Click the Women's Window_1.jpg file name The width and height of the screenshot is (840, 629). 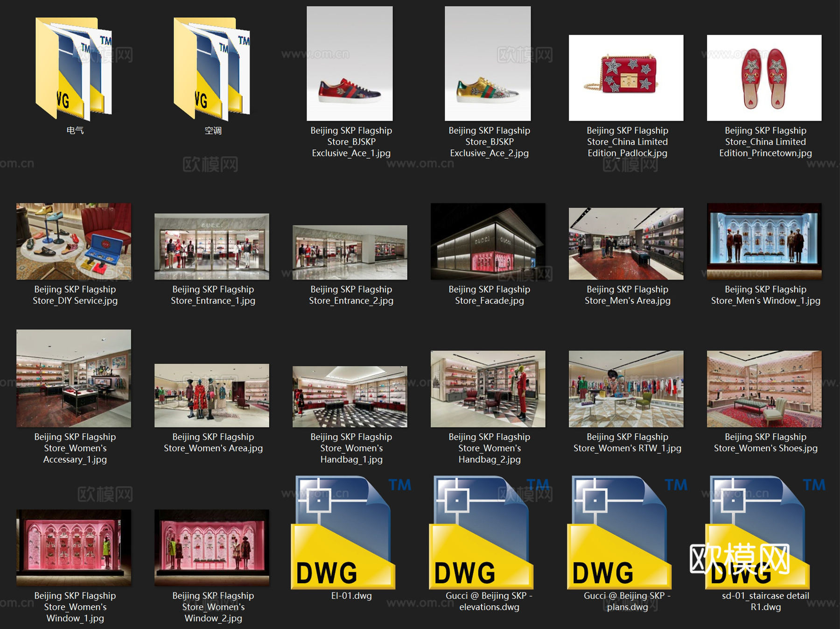75,607
